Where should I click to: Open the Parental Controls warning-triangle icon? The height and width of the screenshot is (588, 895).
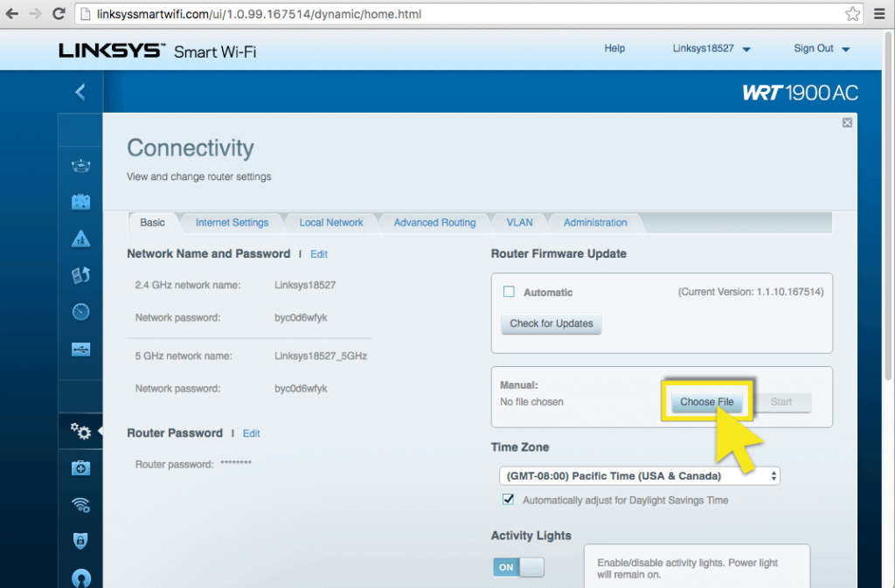80,239
